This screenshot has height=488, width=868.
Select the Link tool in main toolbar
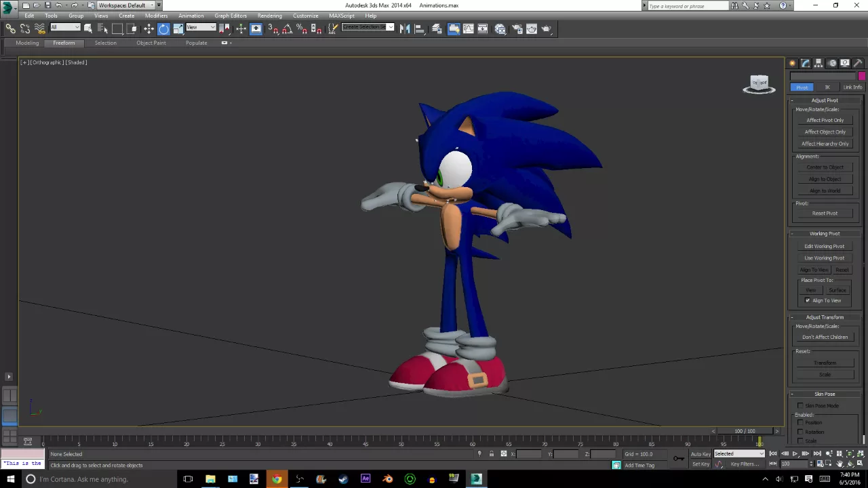pyautogui.click(x=11, y=28)
